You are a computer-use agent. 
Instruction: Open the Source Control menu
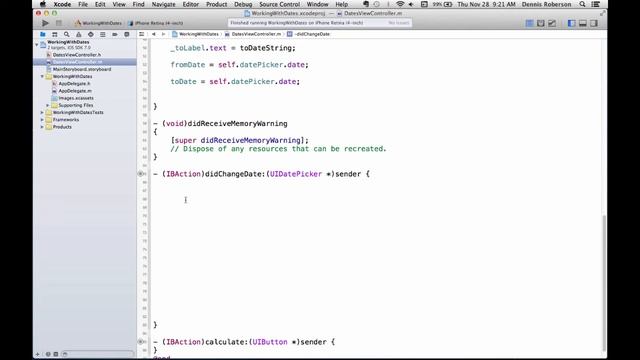pos(280,4)
